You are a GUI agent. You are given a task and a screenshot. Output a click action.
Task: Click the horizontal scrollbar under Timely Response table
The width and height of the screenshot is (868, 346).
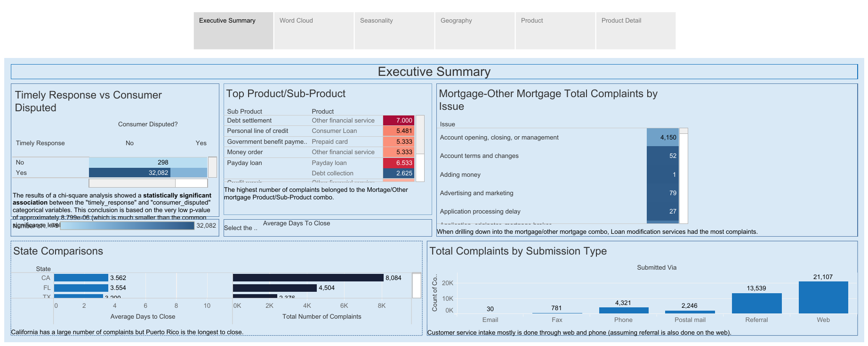148,183
